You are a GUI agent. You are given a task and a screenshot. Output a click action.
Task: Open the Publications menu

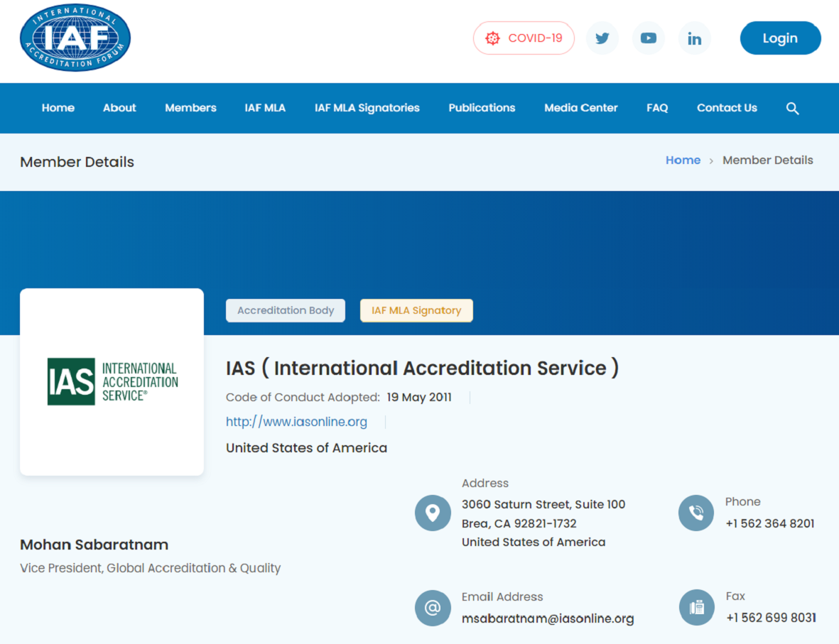tap(482, 108)
